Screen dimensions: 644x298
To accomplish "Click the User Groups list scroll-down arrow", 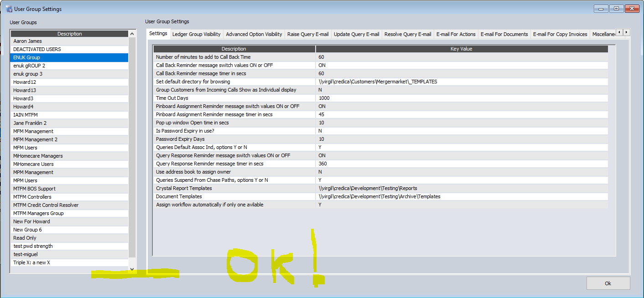I will (x=132, y=269).
